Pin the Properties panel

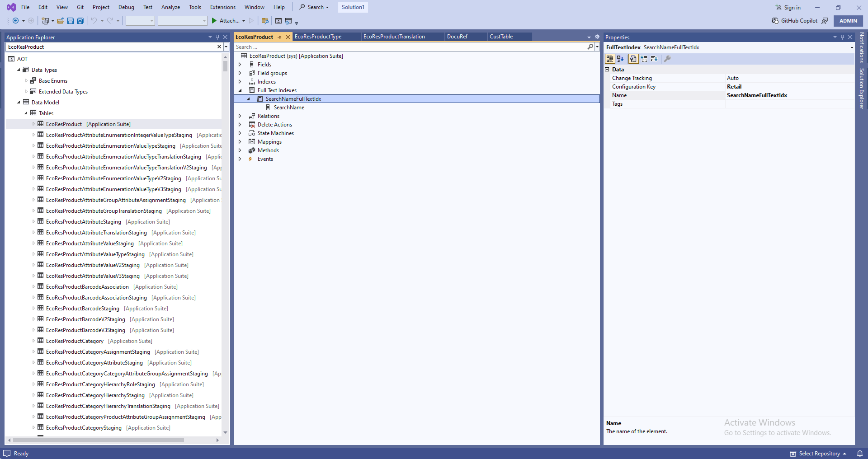point(842,37)
